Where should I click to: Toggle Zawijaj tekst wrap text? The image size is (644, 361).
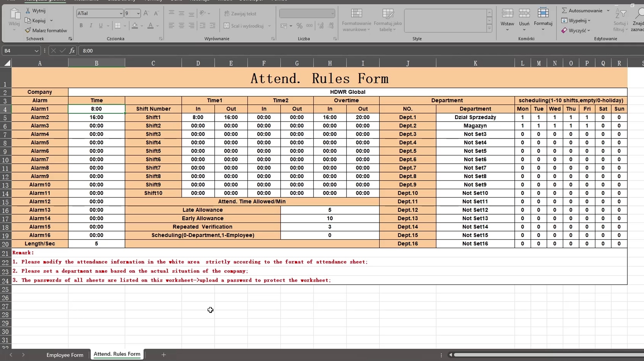(x=240, y=14)
